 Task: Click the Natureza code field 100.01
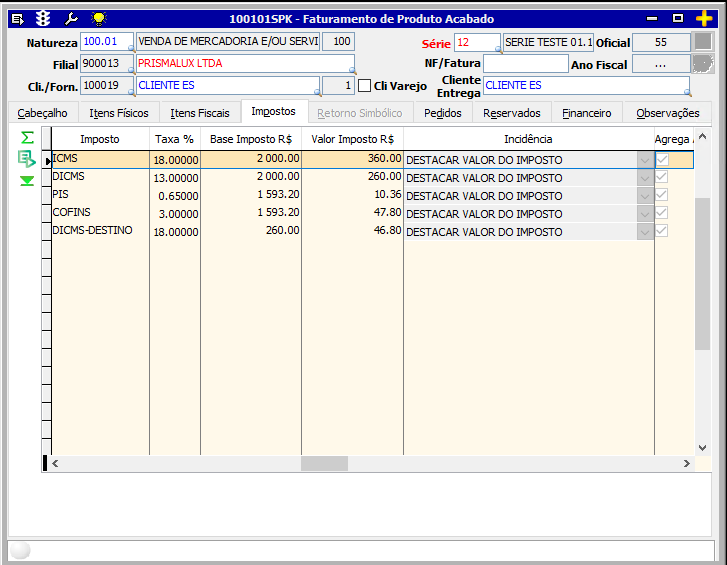[107, 41]
